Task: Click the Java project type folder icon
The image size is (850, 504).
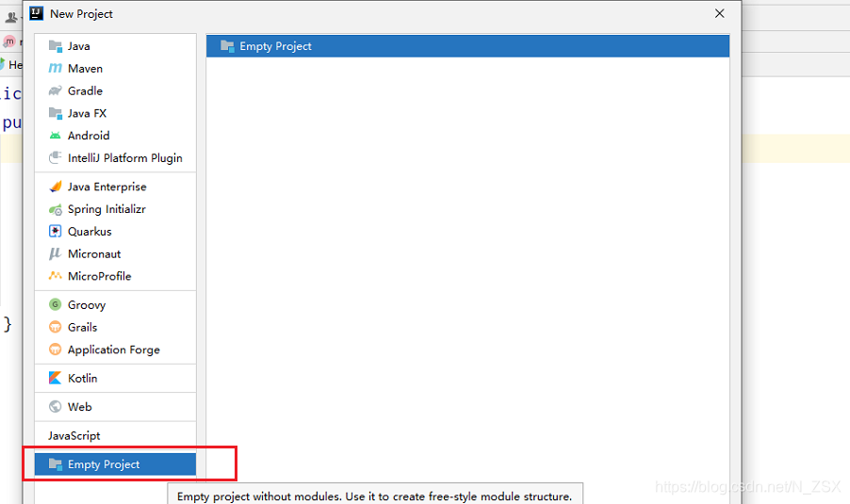Action: [56, 46]
